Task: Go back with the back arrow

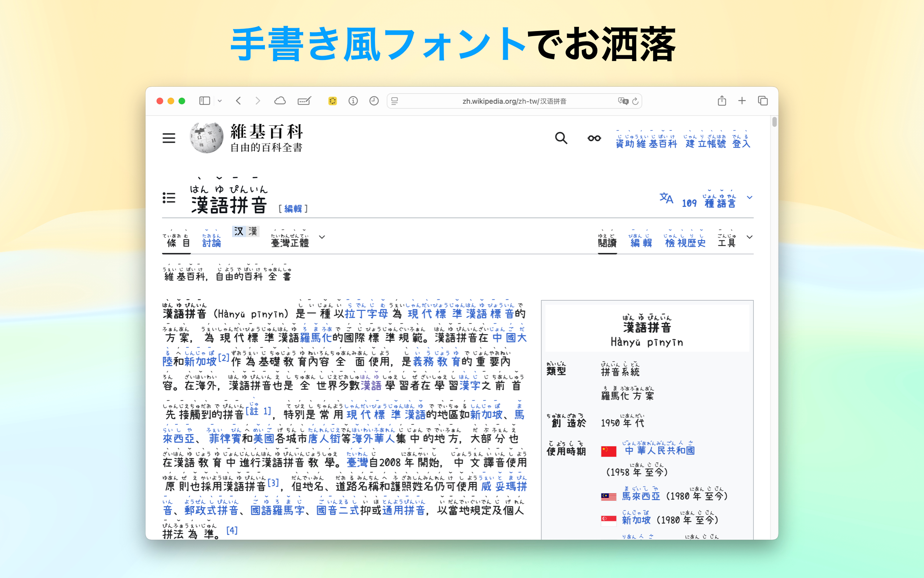Action: tap(239, 101)
